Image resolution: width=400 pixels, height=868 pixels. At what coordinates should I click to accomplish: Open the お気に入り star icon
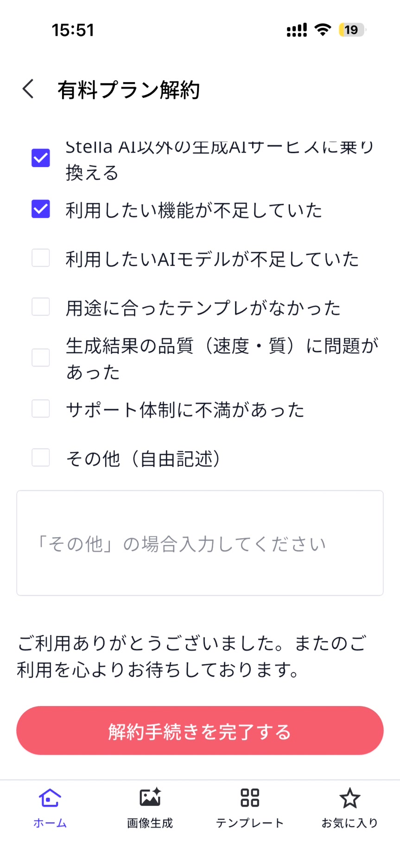(350, 798)
